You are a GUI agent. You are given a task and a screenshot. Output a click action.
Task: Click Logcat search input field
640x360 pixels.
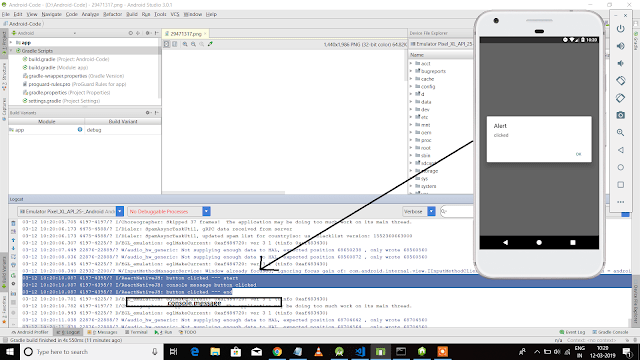click(457, 211)
